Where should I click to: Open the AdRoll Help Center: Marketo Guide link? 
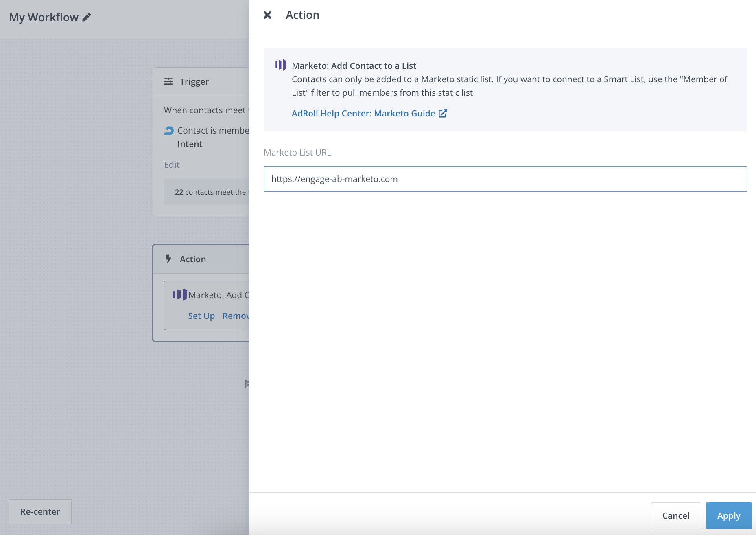363,114
